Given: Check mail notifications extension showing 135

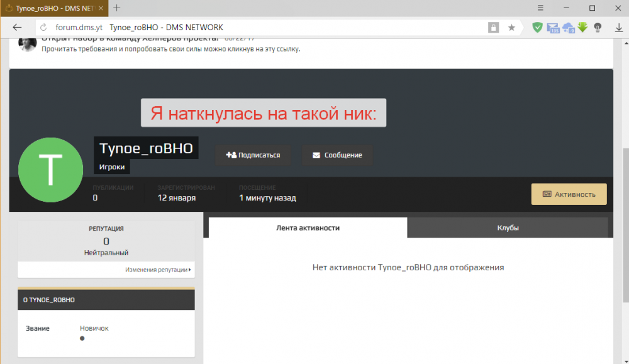Looking at the screenshot, I should pyautogui.click(x=553, y=28).
